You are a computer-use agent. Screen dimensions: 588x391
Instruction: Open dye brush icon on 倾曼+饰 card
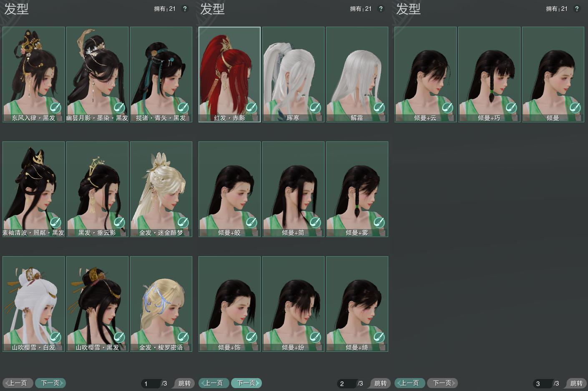(x=251, y=337)
